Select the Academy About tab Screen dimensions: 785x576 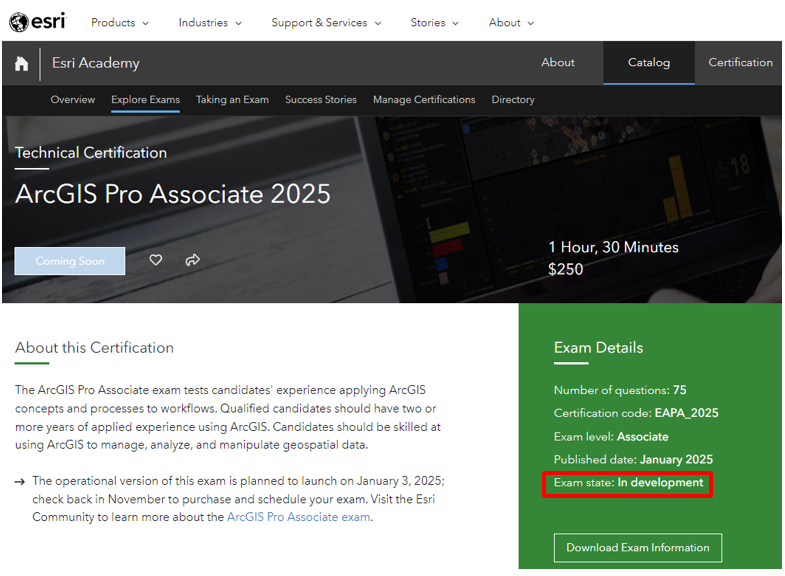(558, 62)
